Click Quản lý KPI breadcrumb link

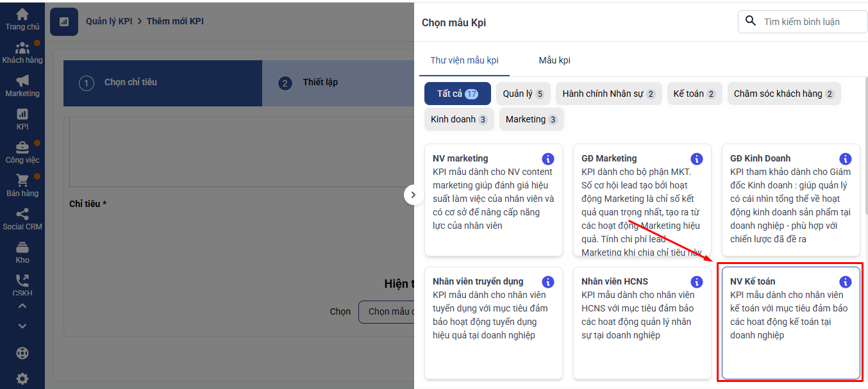click(109, 21)
